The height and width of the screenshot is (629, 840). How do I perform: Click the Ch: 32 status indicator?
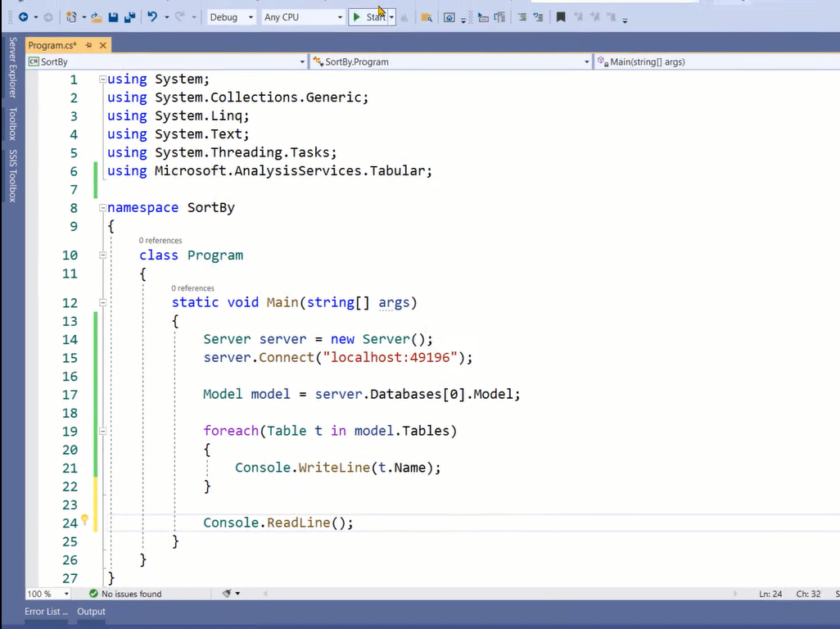pos(808,594)
